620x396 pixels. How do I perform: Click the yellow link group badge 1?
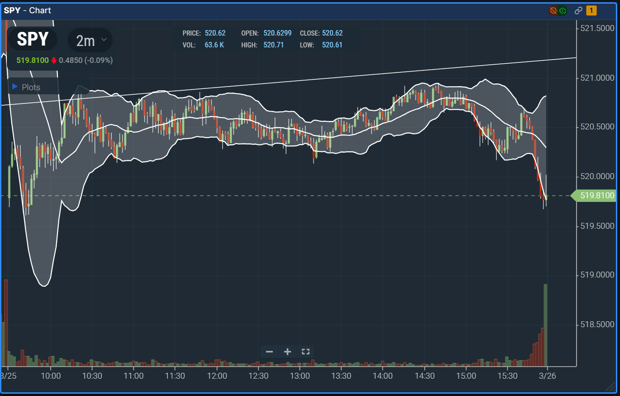pos(592,11)
